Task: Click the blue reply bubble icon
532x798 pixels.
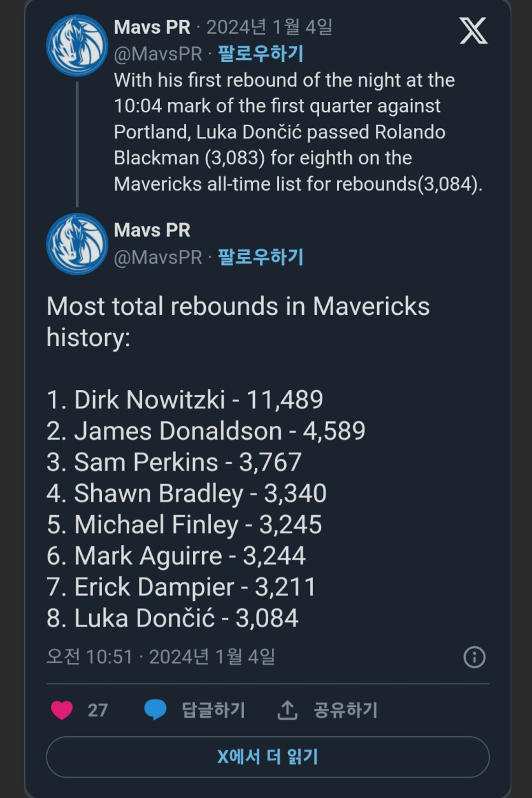Action: click(x=155, y=710)
